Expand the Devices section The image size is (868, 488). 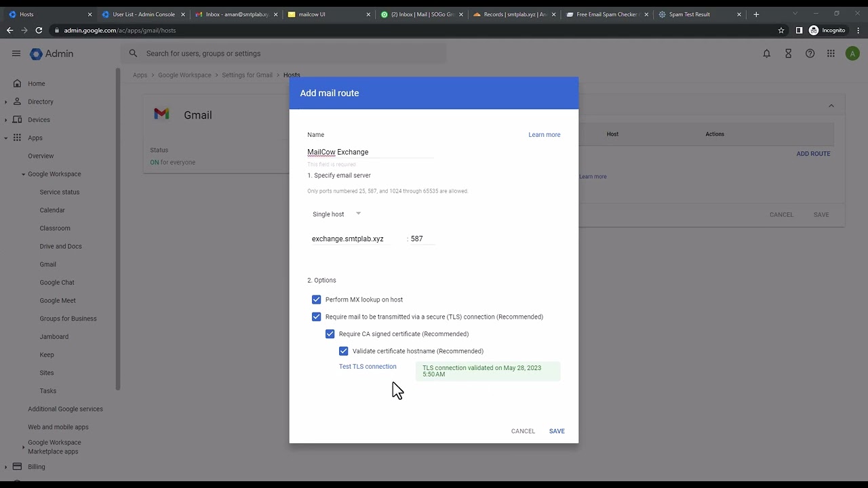point(6,120)
